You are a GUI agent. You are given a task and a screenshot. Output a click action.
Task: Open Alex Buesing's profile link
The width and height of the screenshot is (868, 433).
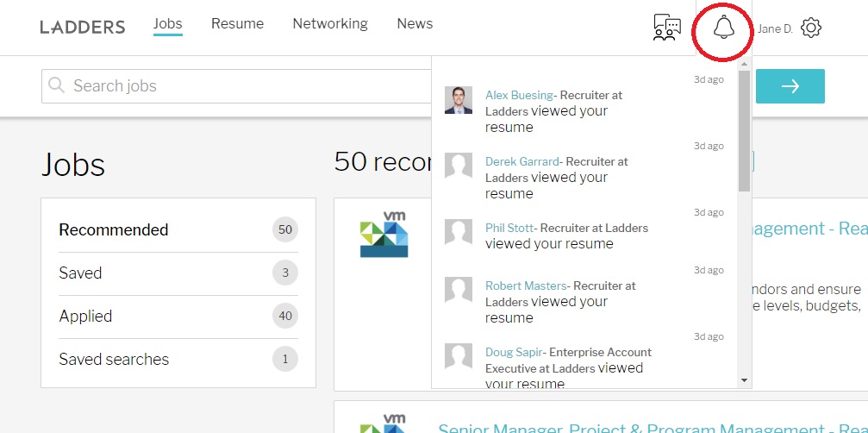[x=519, y=95]
